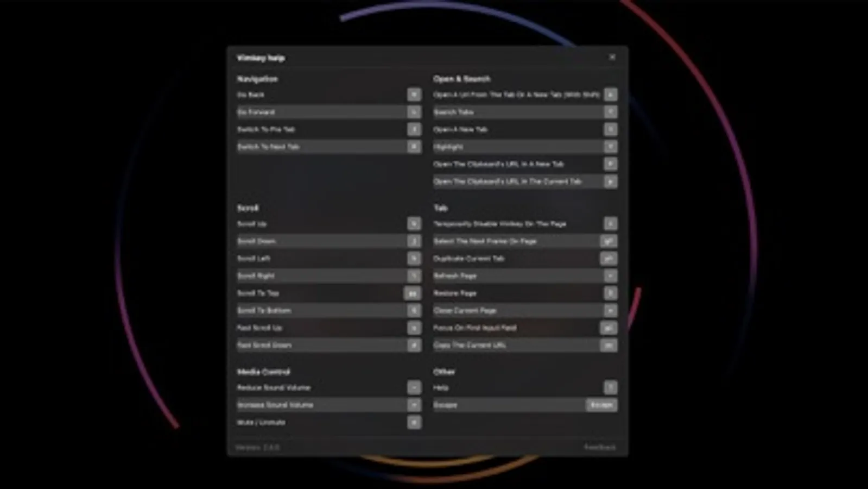This screenshot has height=489, width=868.
Task: Click the Highlight label
Action: click(448, 147)
